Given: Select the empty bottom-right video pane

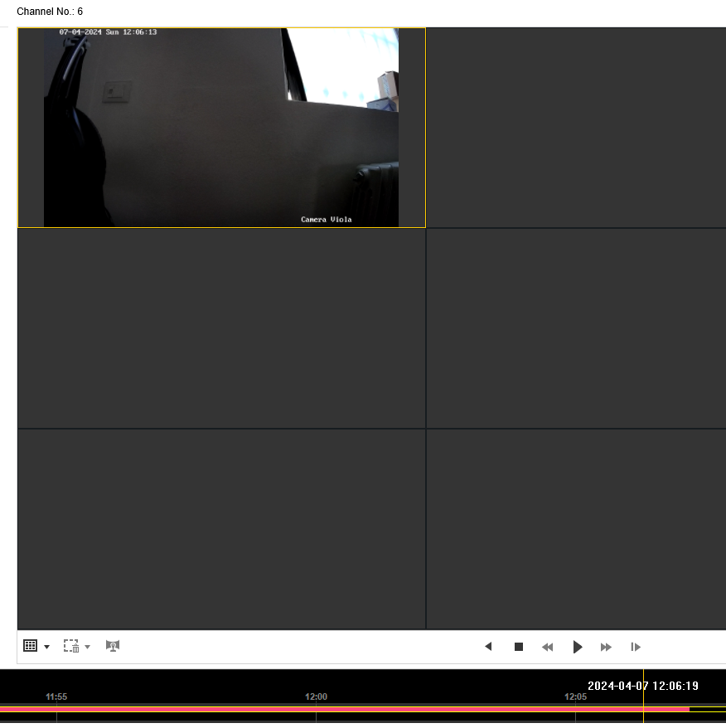Looking at the screenshot, I should click(x=576, y=529).
